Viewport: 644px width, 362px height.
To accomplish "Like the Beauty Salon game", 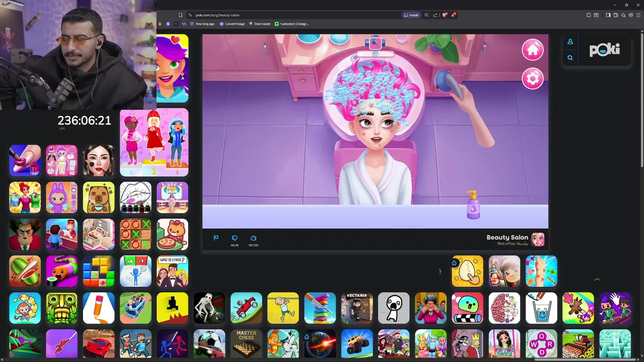I will 253,238.
